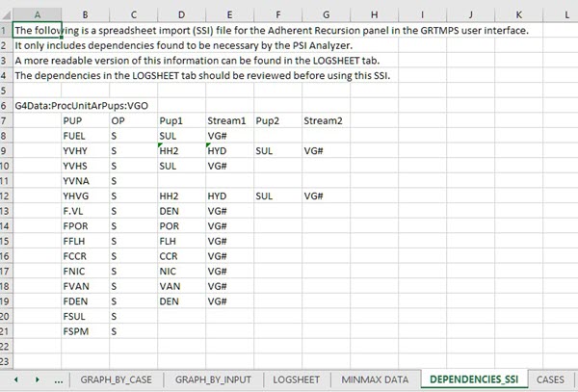Click the Select All corner triangle
The height and width of the screenshot is (392, 578).
7,14
